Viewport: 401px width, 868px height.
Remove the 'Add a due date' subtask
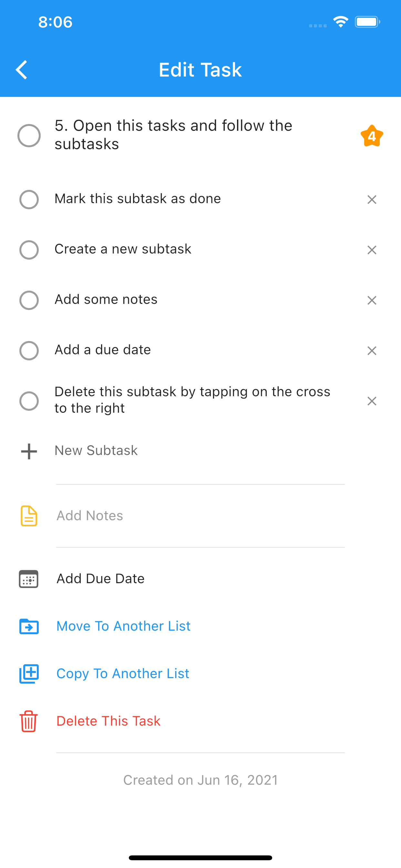pos(372,351)
